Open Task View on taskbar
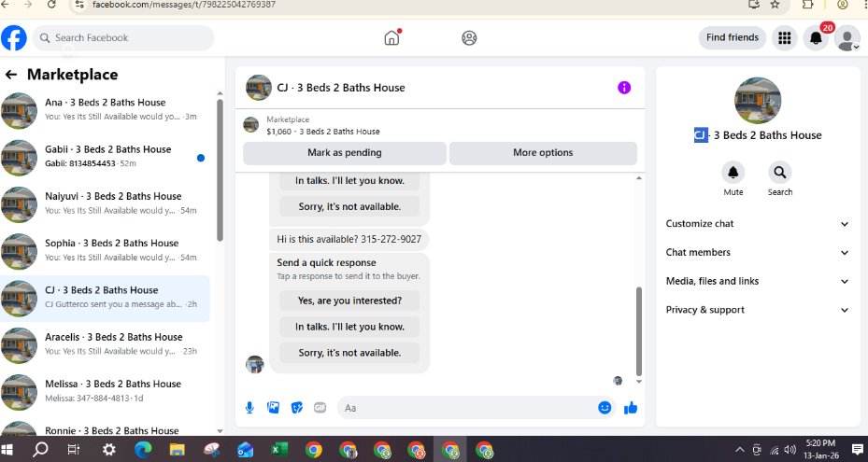 pyautogui.click(x=73, y=449)
